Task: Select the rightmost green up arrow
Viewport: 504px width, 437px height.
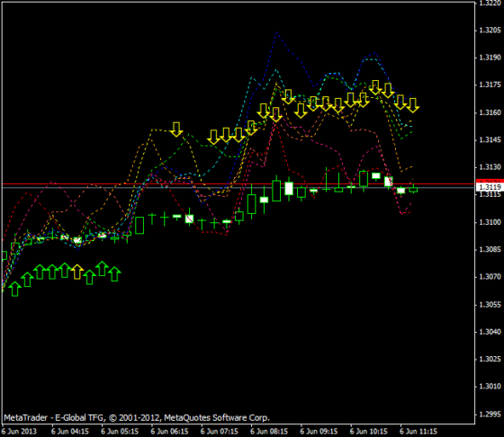Action: tap(114, 274)
